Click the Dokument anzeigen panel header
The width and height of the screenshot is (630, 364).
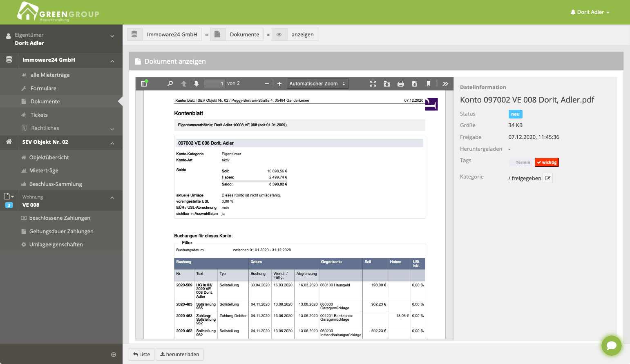[x=376, y=61]
